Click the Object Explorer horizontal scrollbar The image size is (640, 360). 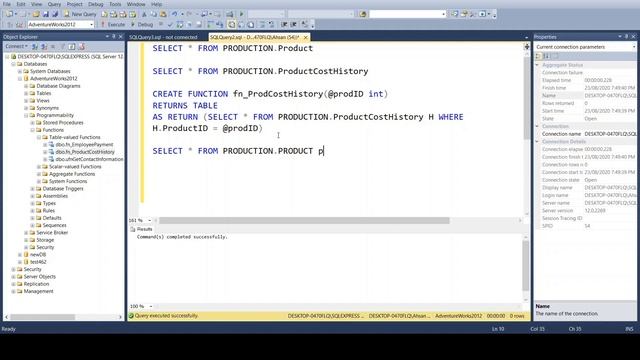pos(43,317)
